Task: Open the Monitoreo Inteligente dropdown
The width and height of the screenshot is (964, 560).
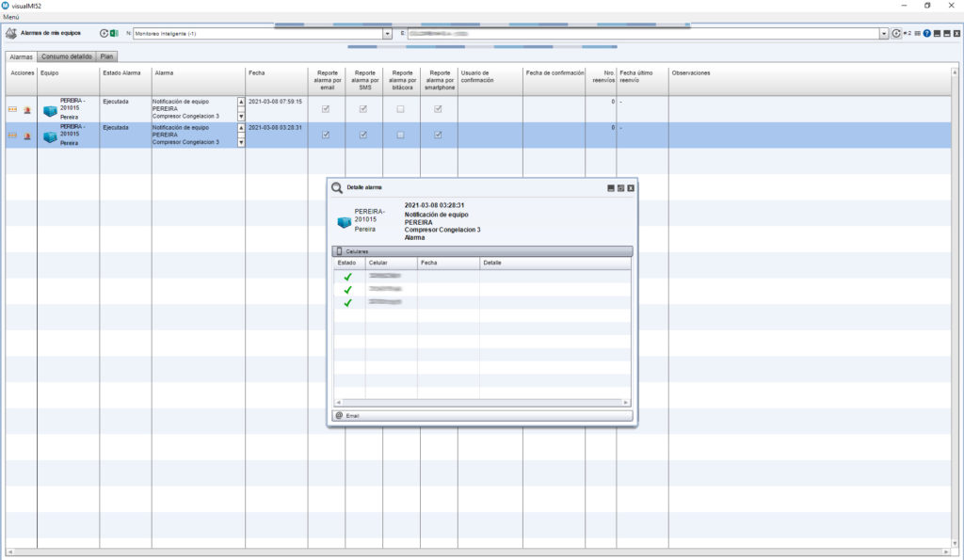Action: [388, 33]
